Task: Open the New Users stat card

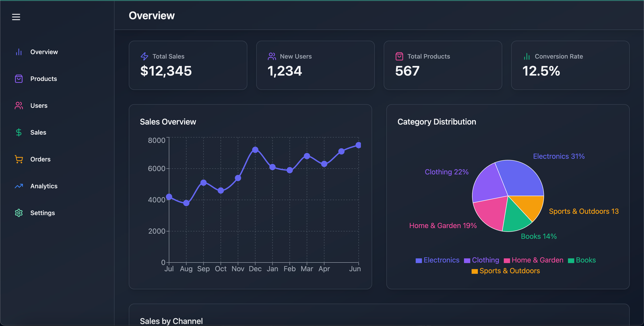Action: click(316, 65)
